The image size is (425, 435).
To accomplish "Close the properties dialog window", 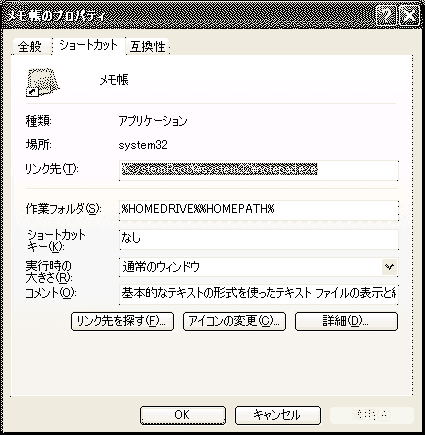I will pos(409,15).
